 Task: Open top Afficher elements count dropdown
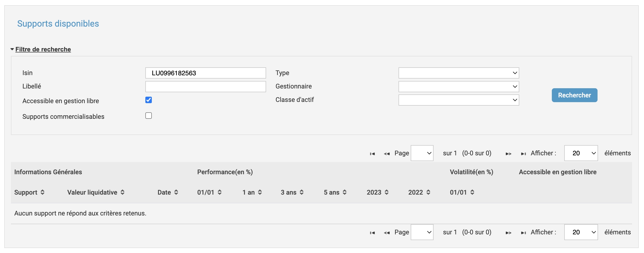pyautogui.click(x=581, y=153)
